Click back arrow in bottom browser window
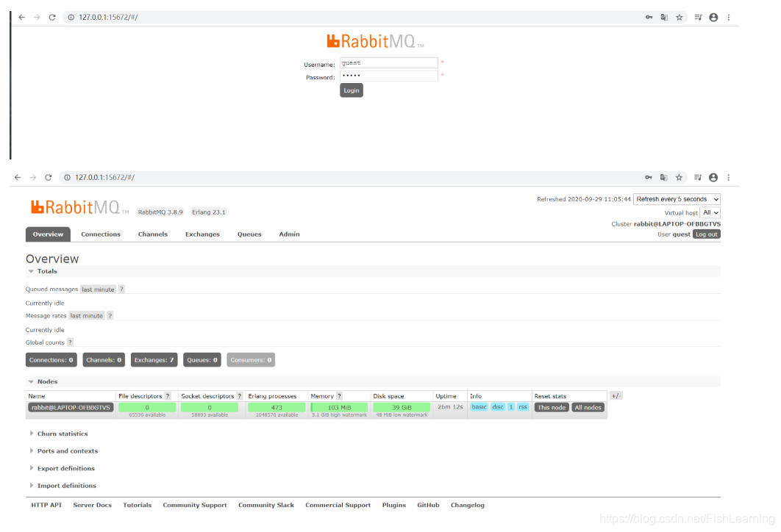This screenshot has width=781, height=532. (x=18, y=178)
